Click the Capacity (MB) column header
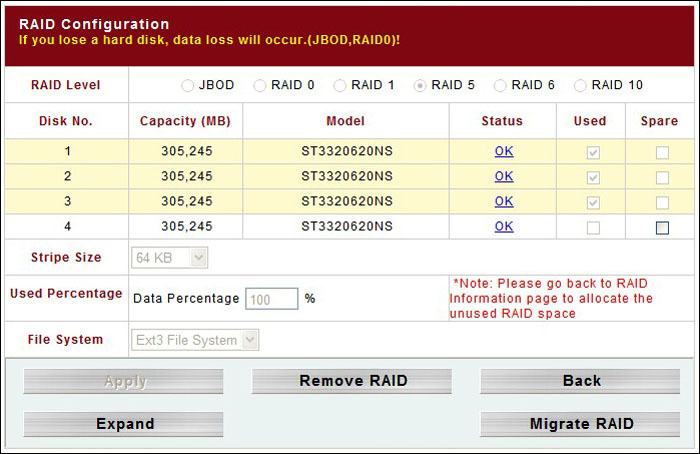This screenshot has width=700, height=454. pos(185,121)
